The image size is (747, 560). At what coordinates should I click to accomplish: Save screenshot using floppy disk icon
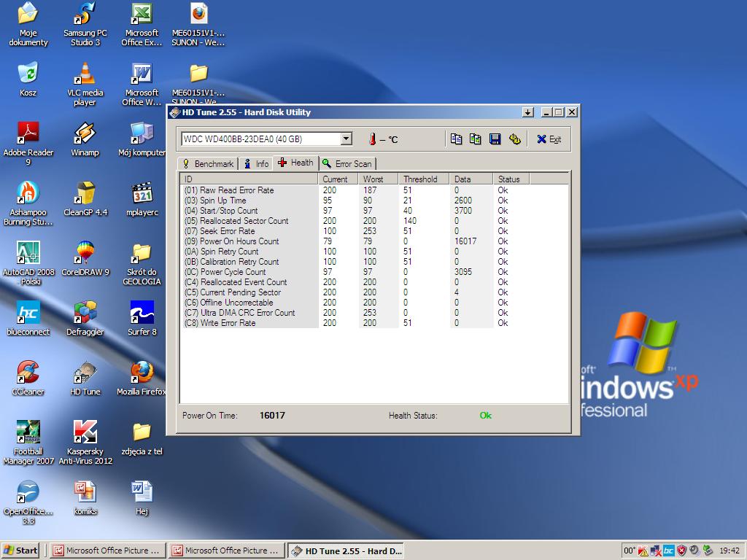495,139
